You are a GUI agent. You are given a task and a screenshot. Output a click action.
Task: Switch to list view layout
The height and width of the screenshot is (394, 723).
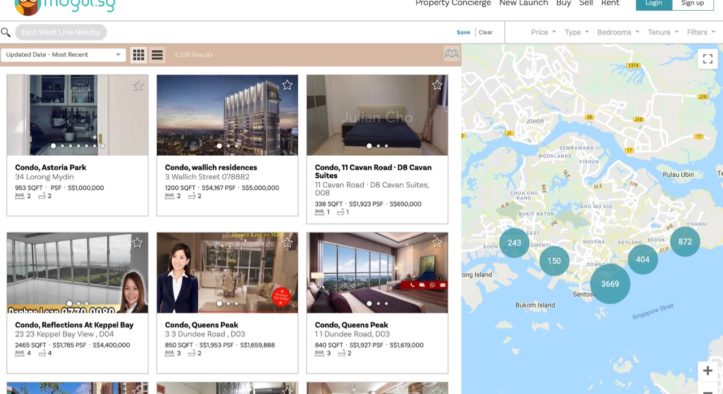coord(157,55)
